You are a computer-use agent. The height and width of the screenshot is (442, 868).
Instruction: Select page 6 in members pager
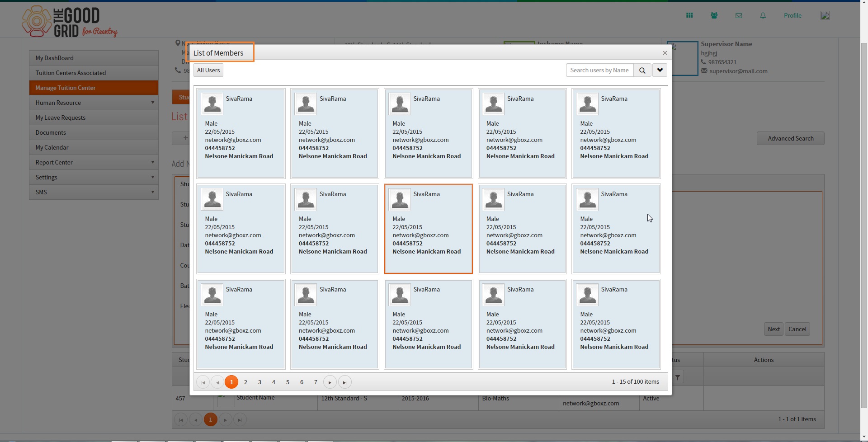click(x=302, y=382)
